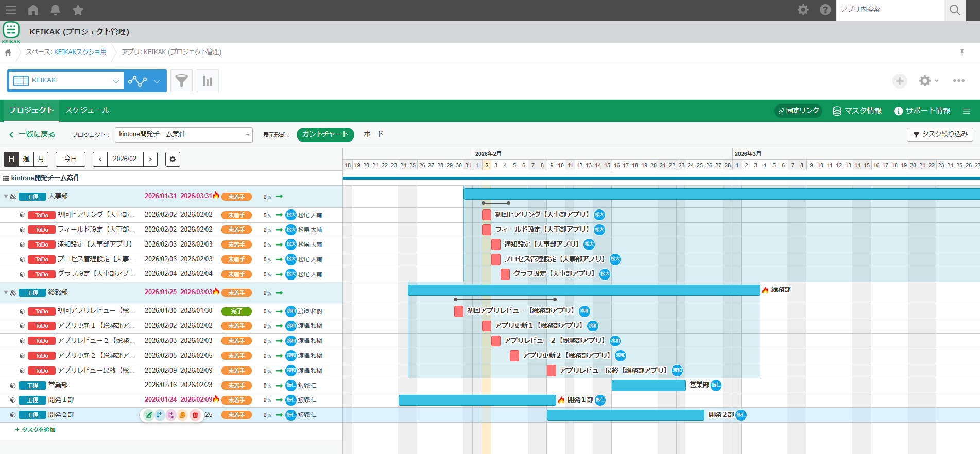
Task: Select the ボード display format
Action: [x=373, y=134]
